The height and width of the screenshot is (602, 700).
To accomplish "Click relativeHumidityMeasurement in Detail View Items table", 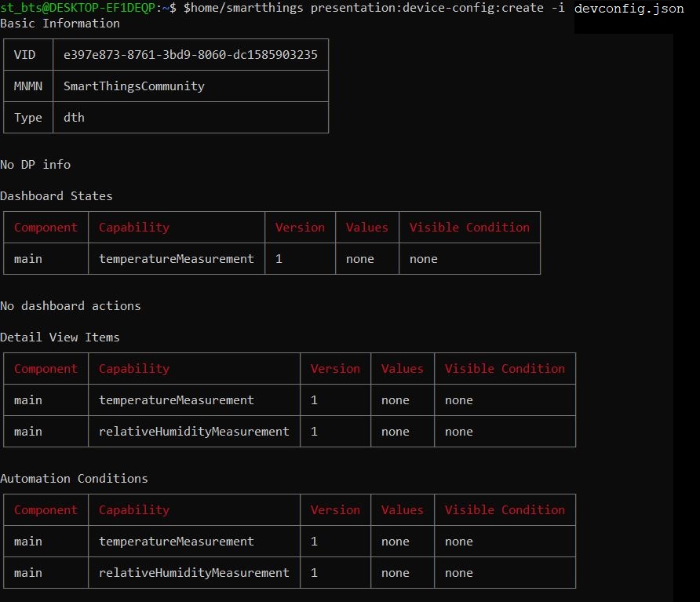I will 194,432.
